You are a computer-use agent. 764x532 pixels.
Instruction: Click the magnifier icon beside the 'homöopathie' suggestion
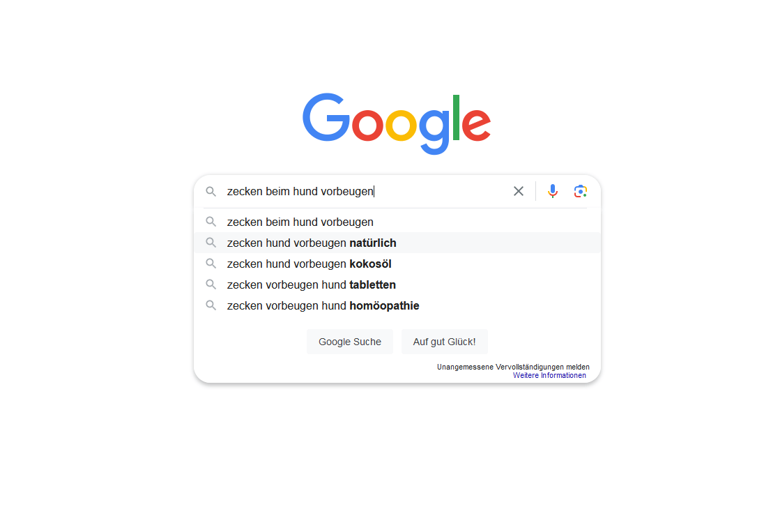[x=211, y=305]
